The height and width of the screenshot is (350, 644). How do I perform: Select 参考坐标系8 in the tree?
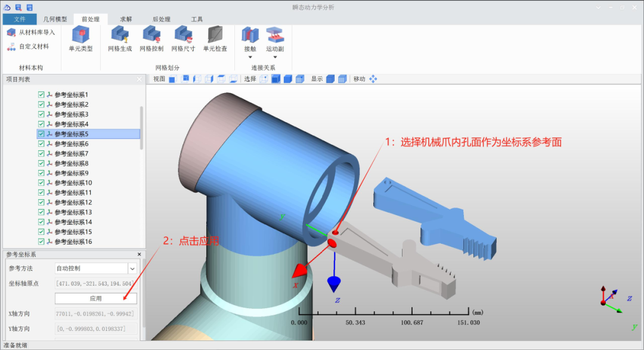pos(72,163)
